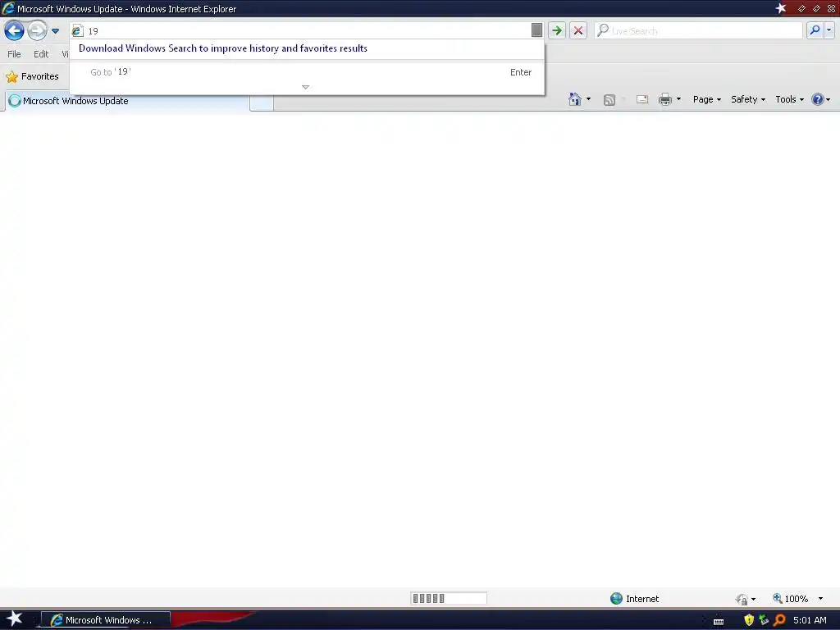Click the Print icon

664,99
